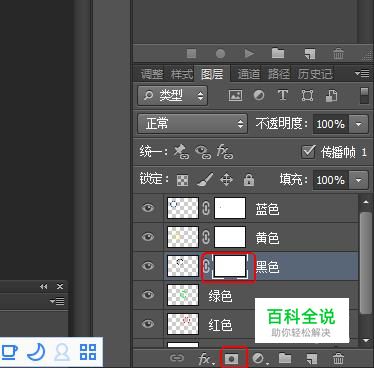374x368 pixels.
Task: Open the Layers panel flyout menu
Action: 362,73
